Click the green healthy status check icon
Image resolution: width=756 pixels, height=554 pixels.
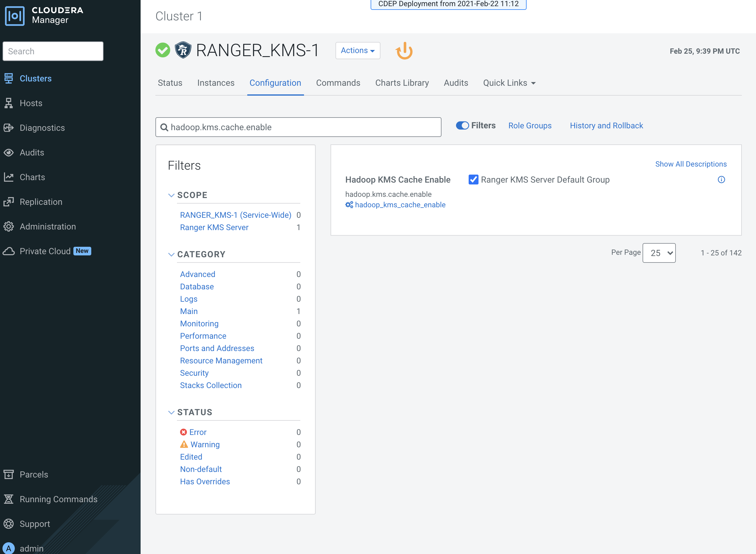(x=163, y=50)
